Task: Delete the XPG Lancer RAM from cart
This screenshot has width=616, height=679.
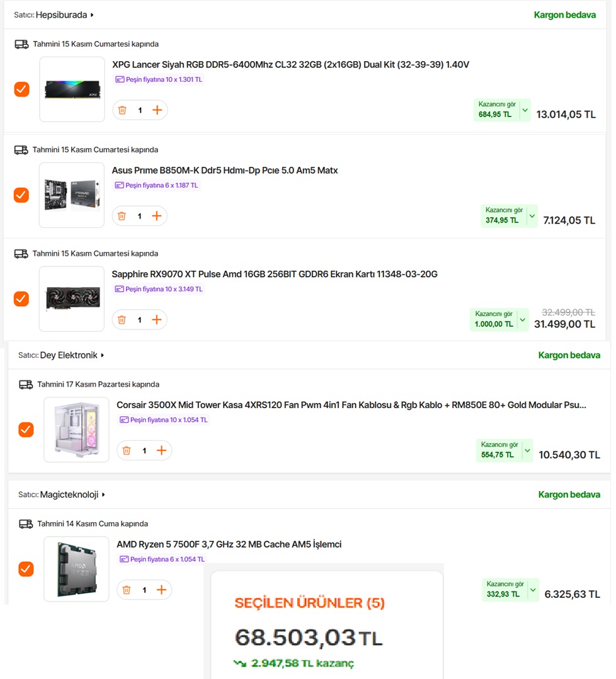Action: click(122, 110)
